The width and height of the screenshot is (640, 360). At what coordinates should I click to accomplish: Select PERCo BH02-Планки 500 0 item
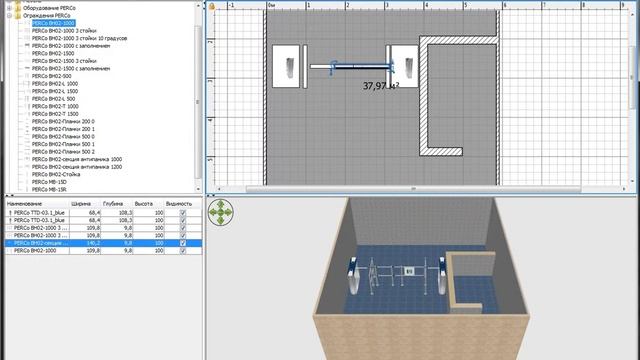click(x=63, y=136)
